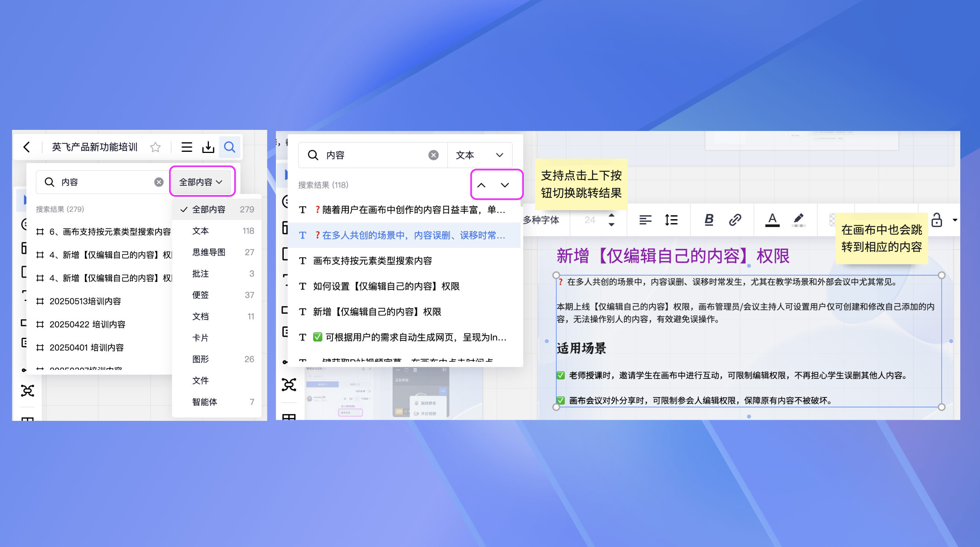Click the mind-map style icon in left sidebar
The height and width of the screenshot is (547, 980).
pyautogui.click(x=28, y=390)
